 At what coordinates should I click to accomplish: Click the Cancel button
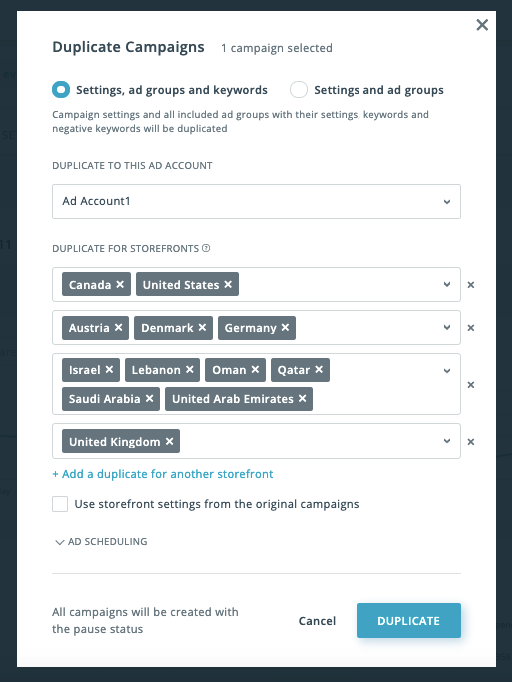coord(317,621)
